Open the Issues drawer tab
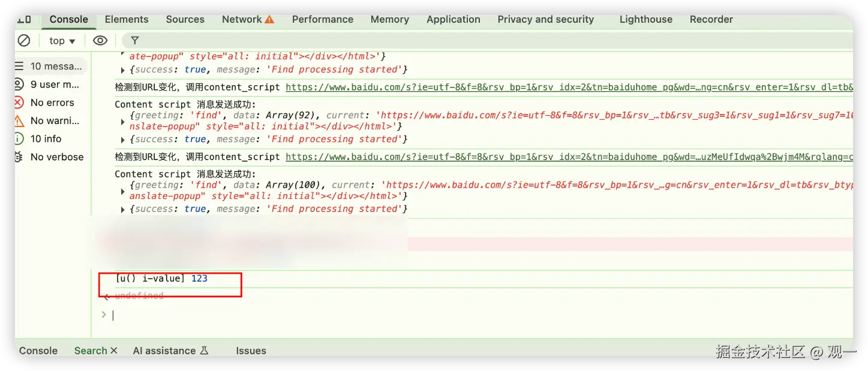The width and height of the screenshot is (868, 371). (251, 351)
